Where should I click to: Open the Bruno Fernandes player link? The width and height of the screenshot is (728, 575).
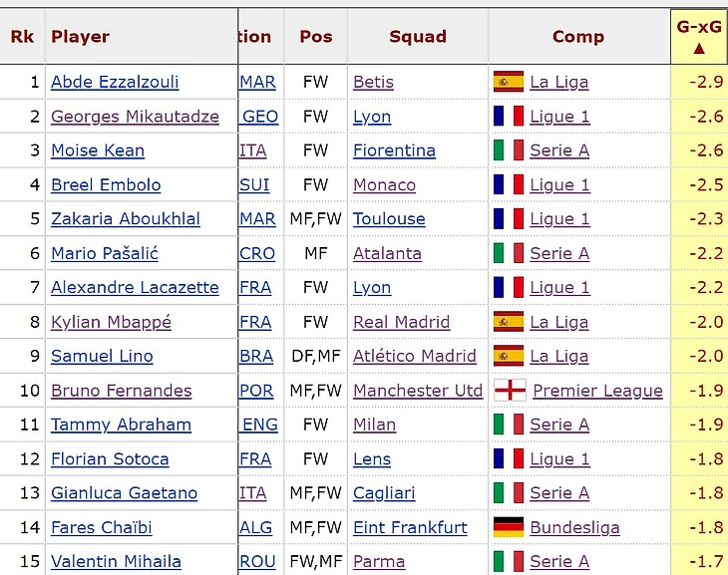tap(122, 391)
